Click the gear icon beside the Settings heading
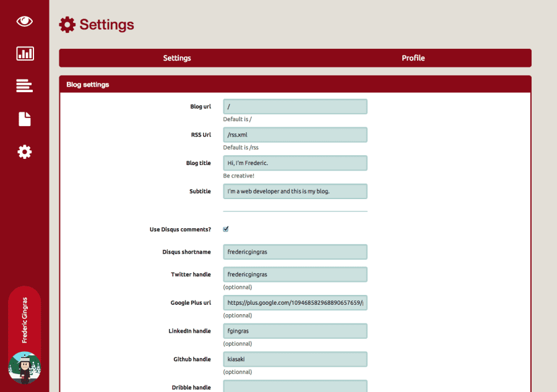The height and width of the screenshot is (392, 557). (66, 25)
